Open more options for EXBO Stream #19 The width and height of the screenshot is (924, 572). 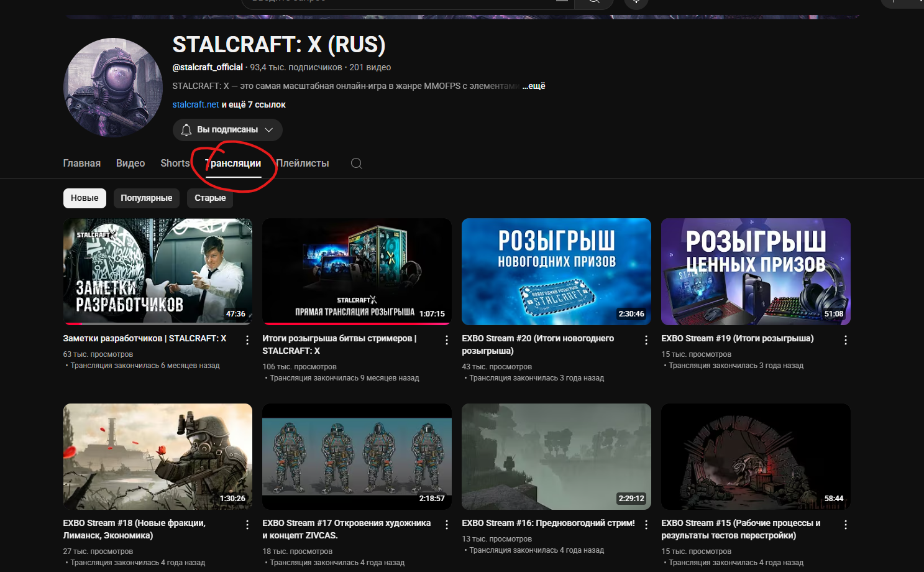pos(846,340)
